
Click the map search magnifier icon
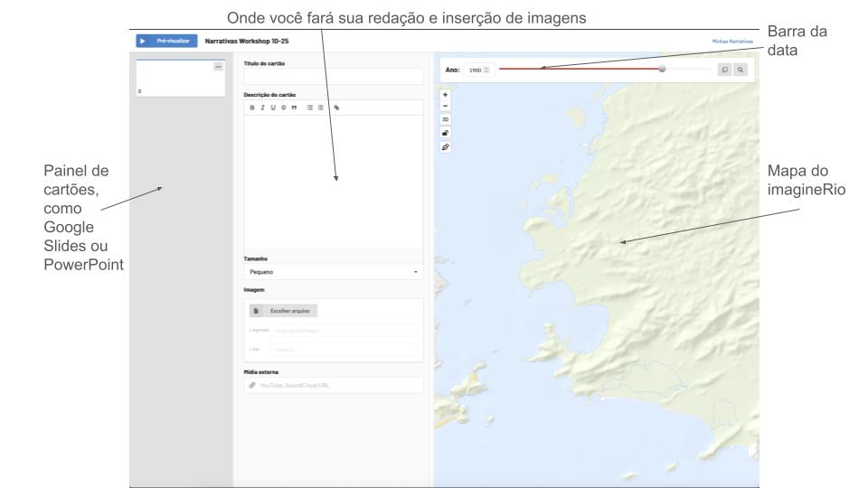point(741,70)
